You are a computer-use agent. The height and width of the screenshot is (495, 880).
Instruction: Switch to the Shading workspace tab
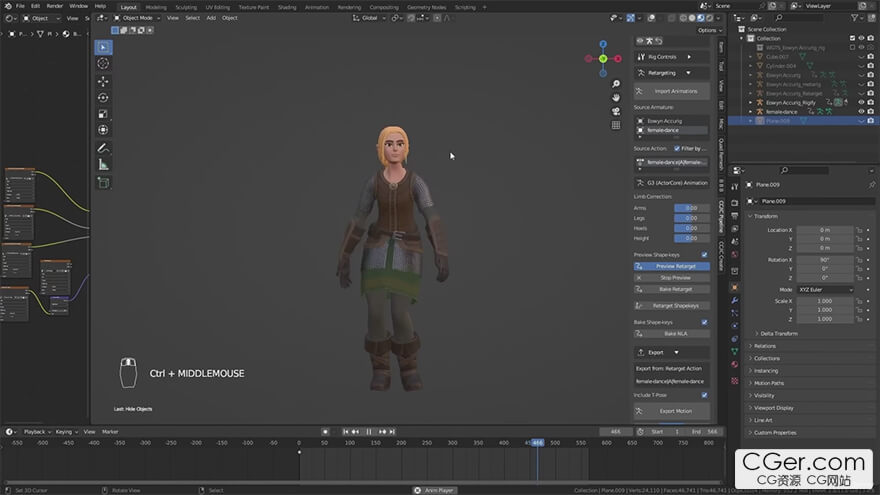pyautogui.click(x=287, y=7)
